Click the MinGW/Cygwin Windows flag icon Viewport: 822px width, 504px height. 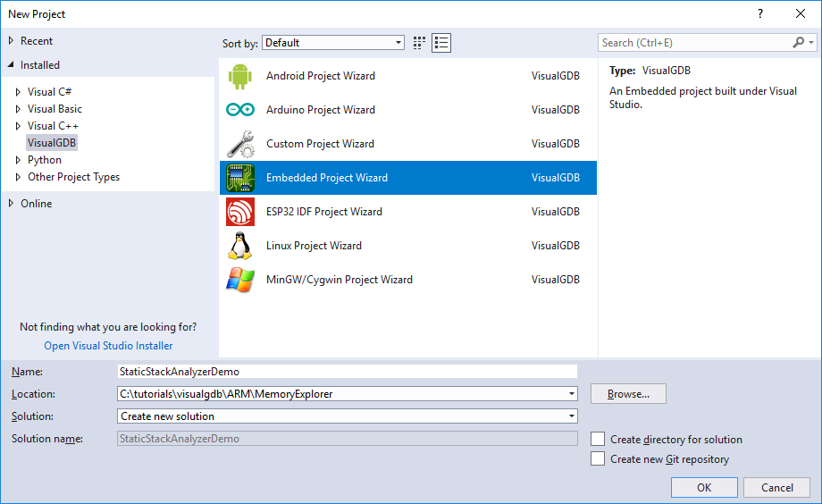pyautogui.click(x=240, y=280)
